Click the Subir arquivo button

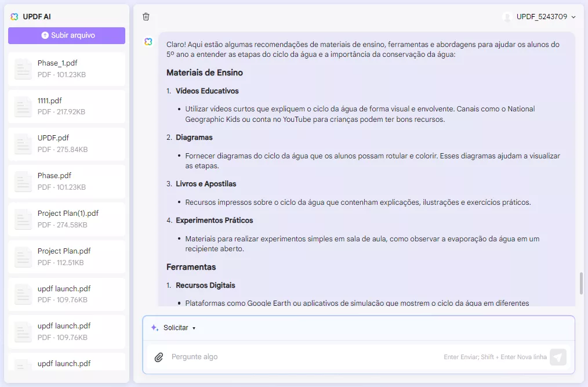coord(67,35)
